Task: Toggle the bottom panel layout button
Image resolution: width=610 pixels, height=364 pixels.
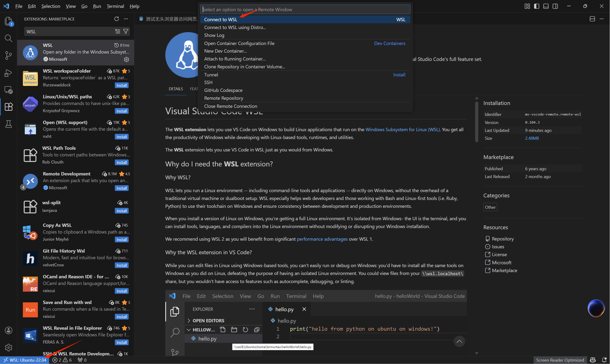Action: point(546,6)
